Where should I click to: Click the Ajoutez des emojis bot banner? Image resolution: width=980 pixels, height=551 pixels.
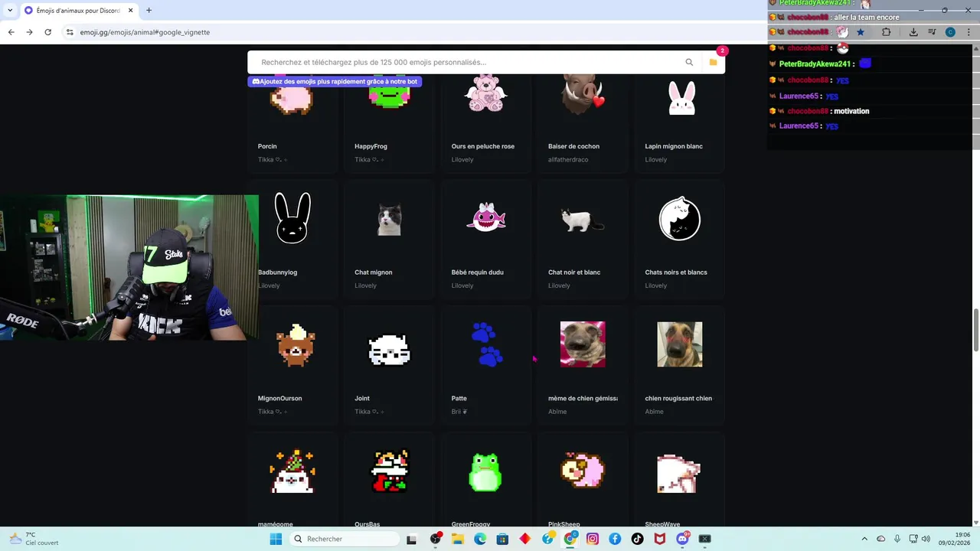point(335,81)
